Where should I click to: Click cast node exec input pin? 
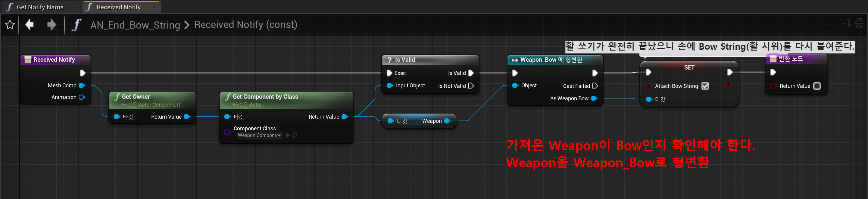click(x=515, y=73)
